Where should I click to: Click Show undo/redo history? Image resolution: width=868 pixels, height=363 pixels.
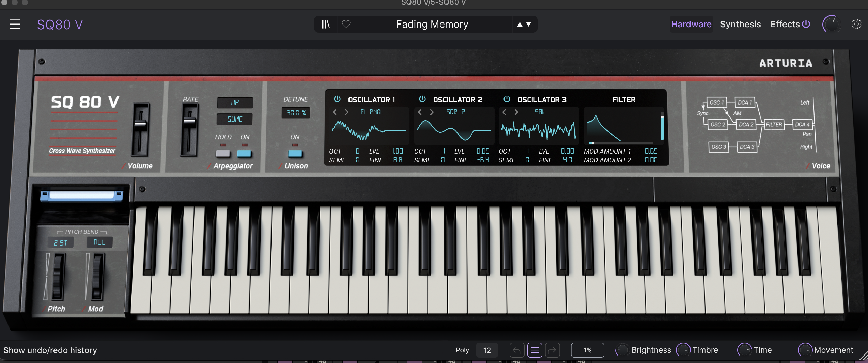[50, 350]
